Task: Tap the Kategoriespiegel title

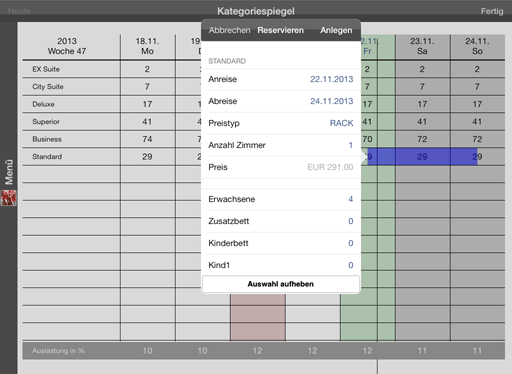Action: pyautogui.click(x=256, y=11)
